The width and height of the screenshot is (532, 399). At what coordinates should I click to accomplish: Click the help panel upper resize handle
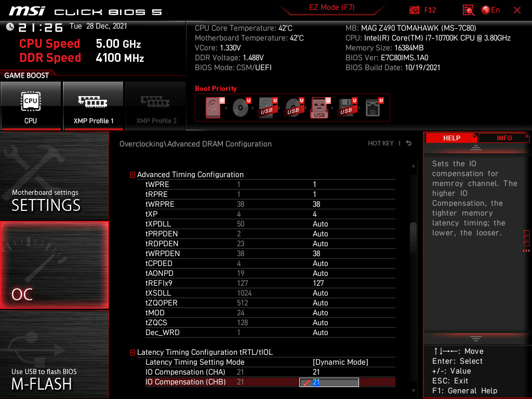coord(476,148)
